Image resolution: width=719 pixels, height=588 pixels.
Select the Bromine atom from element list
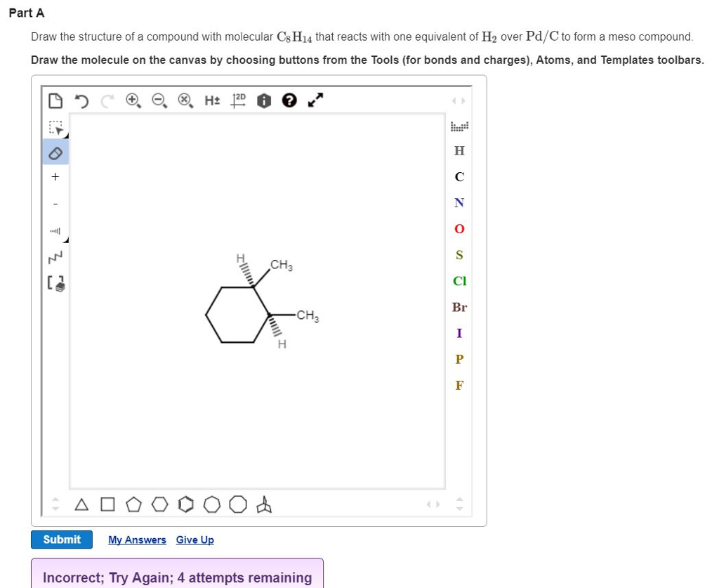[x=459, y=307]
